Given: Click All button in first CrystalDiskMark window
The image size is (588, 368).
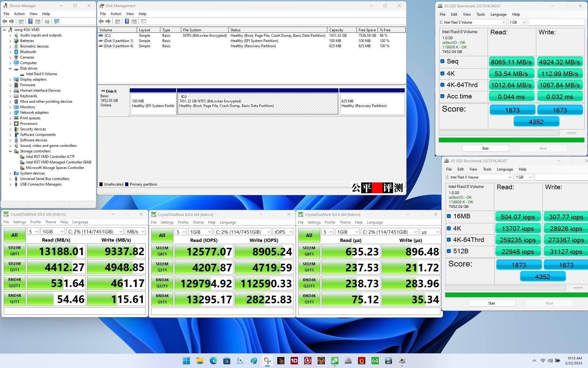Looking at the screenshot, I should pos(14,235).
